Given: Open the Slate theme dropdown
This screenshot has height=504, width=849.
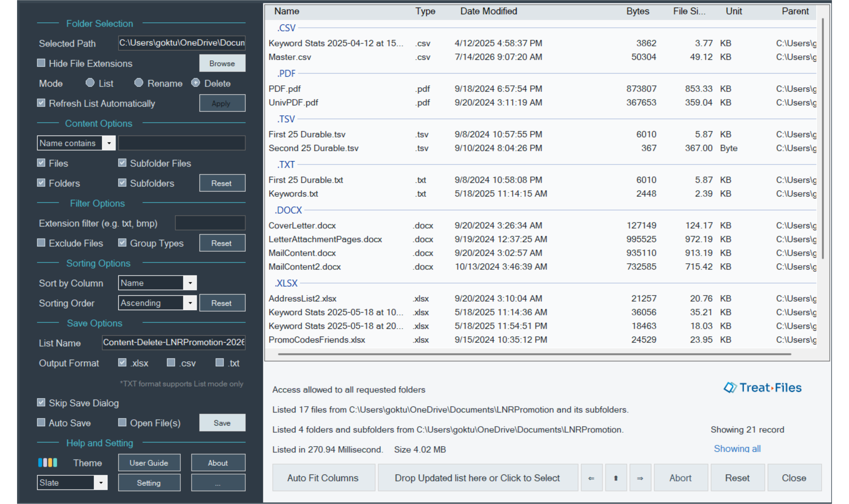Looking at the screenshot, I should [100, 483].
